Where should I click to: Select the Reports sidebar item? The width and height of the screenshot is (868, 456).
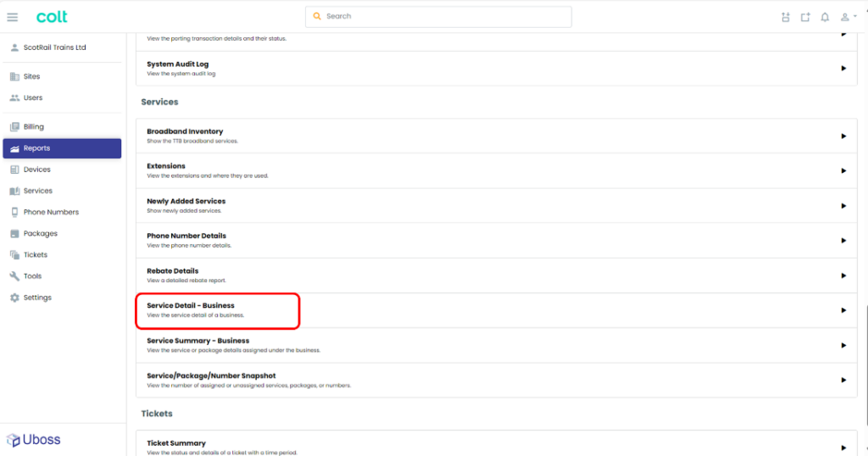(62, 148)
